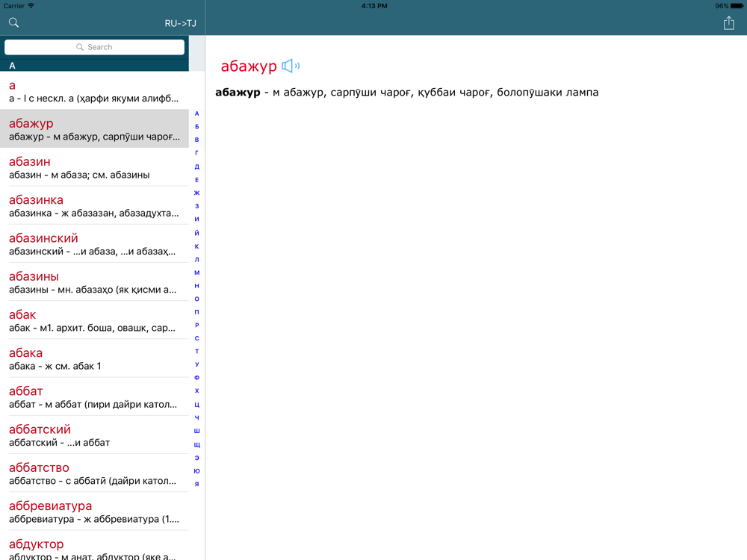The image size is (747, 560).
Task: Jump to letter Ш in index
Action: pos(196,431)
